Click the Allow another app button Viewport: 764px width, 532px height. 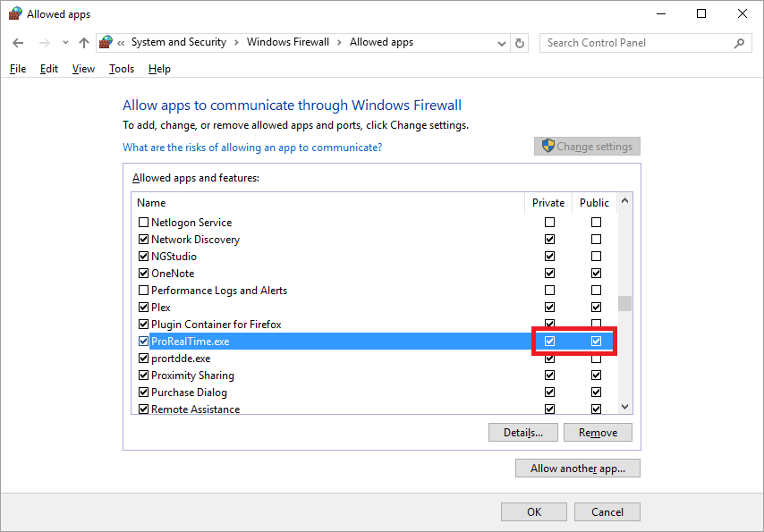click(577, 468)
